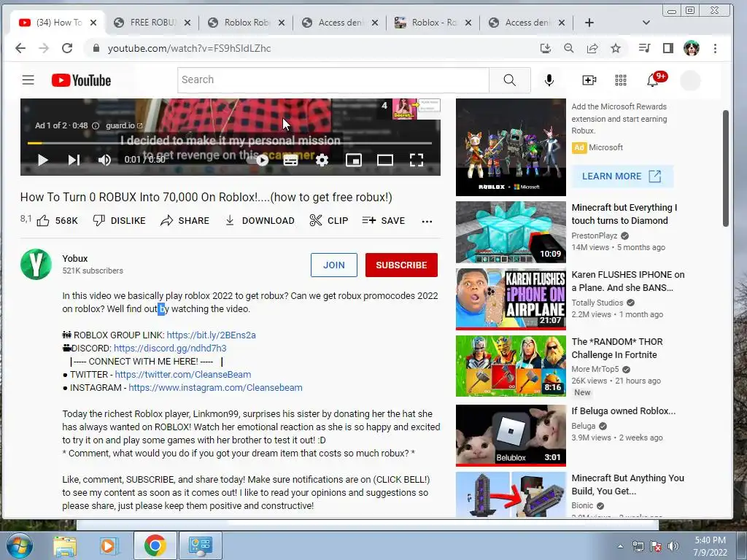
Task: Share this page icon
Action: click(x=592, y=48)
